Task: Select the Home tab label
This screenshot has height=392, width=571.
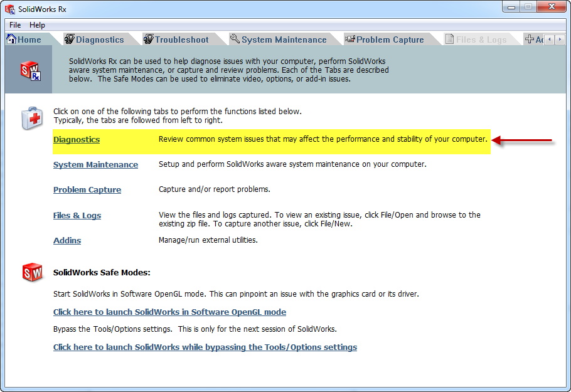Action: [x=29, y=40]
